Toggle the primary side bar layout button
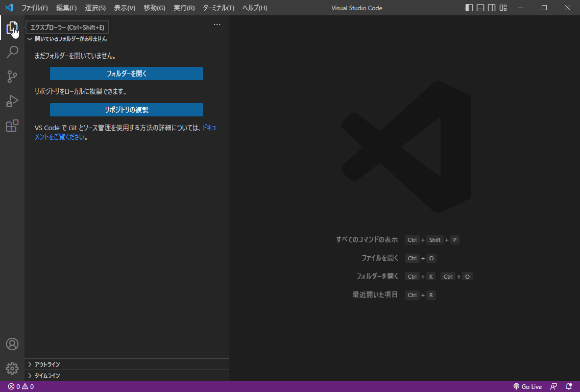Viewport: 580px width, 392px height. tap(469, 8)
